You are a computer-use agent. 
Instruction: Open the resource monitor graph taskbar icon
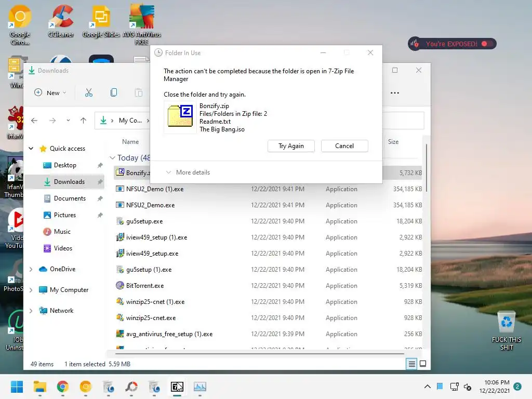tap(200, 387)
